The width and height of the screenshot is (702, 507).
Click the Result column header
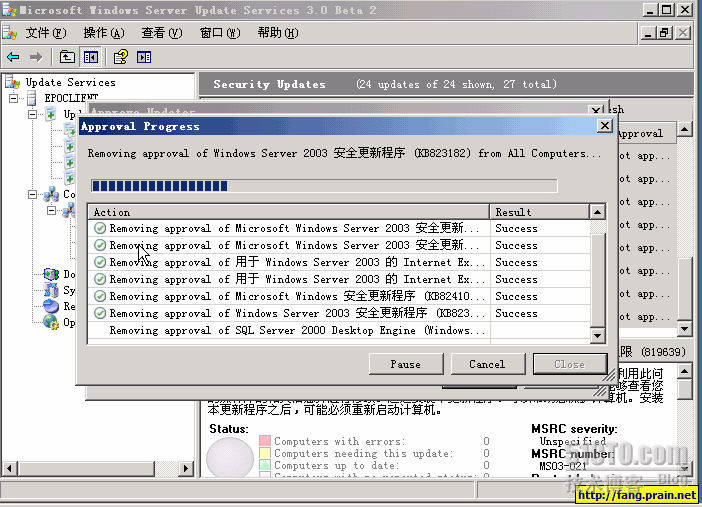click(539, 212)
